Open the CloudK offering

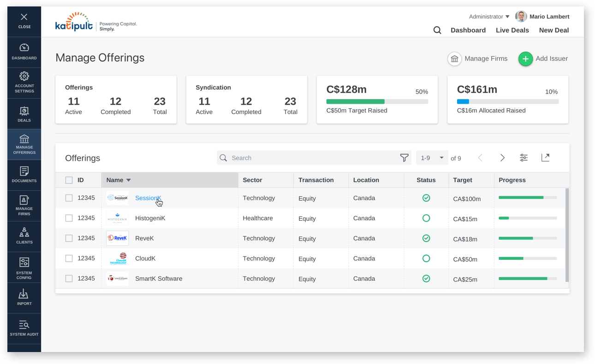(145, 258)
